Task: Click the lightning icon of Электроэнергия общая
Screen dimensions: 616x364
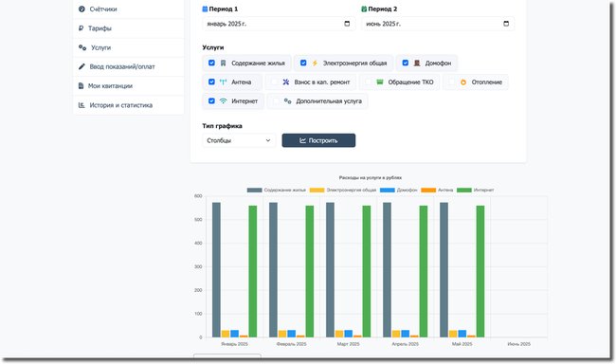Action: pos(315,63)
